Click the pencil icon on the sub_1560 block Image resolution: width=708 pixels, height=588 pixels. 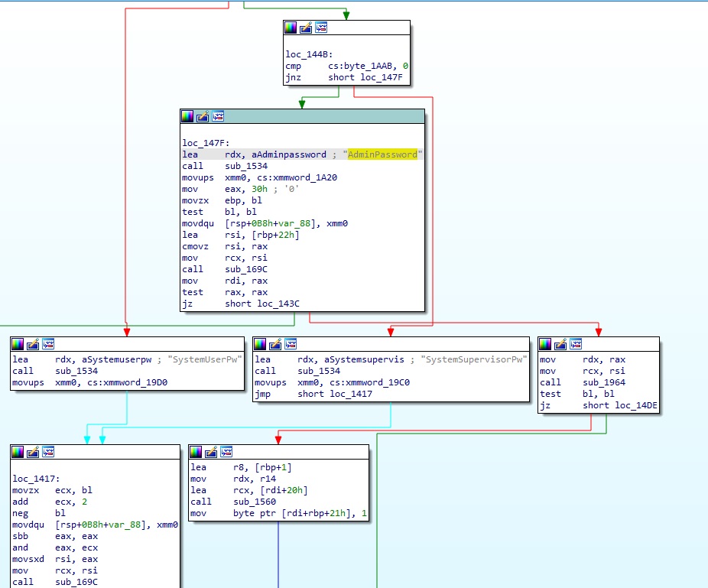click(211, 452)
